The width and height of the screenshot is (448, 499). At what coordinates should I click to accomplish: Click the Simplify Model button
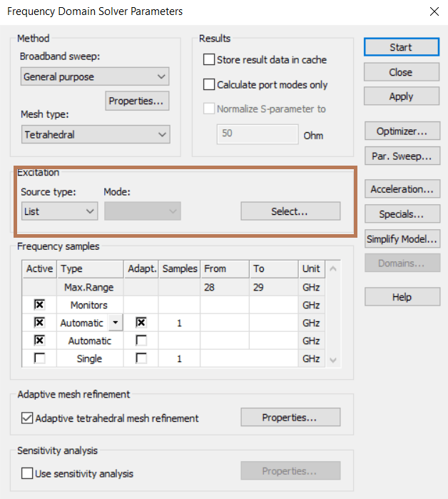click(400, 239)
